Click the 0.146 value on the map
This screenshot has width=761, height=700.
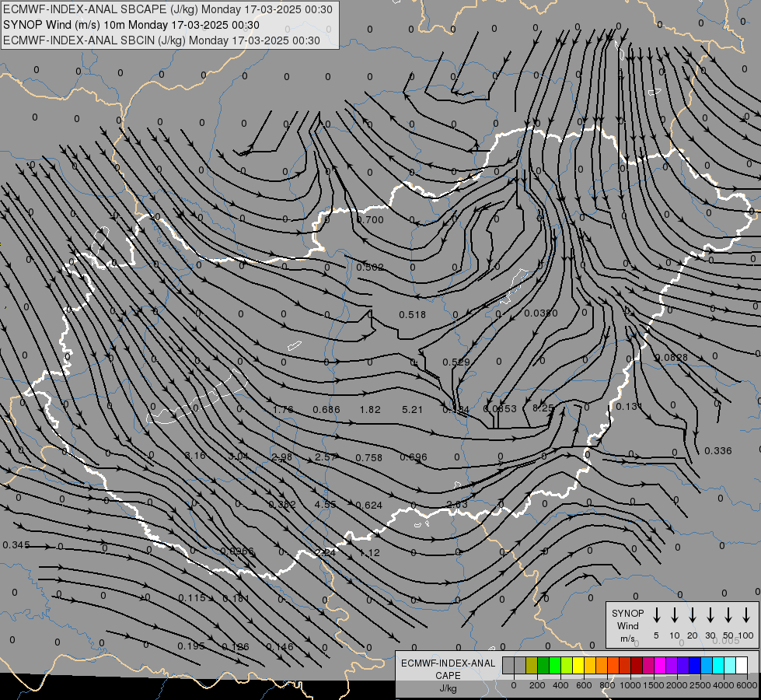tap(280, 647)
